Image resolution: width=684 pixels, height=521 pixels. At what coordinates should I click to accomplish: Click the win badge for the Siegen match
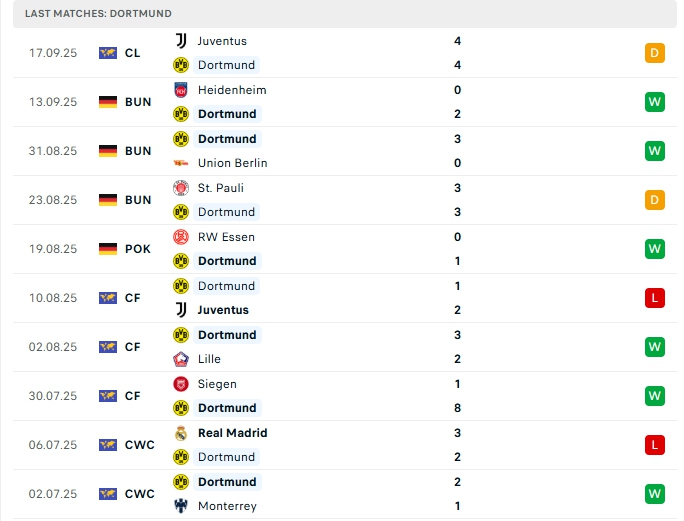[655, 396]
